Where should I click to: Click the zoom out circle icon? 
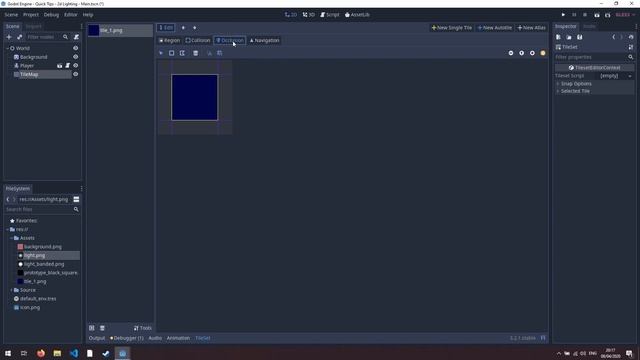[511, 53]
